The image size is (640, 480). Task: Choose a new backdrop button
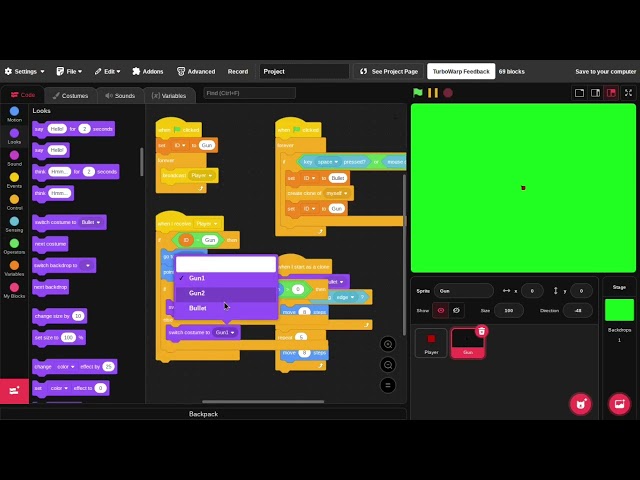(619, 404)
